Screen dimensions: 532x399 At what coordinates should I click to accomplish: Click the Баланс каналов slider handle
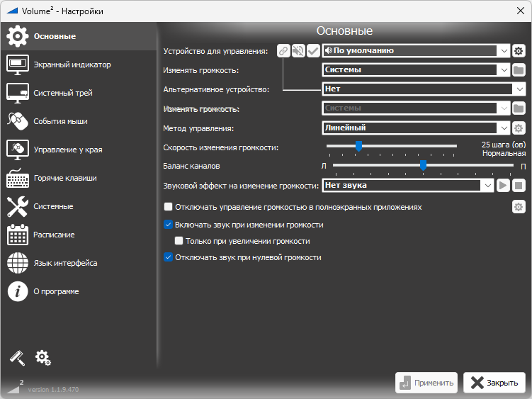423,165
